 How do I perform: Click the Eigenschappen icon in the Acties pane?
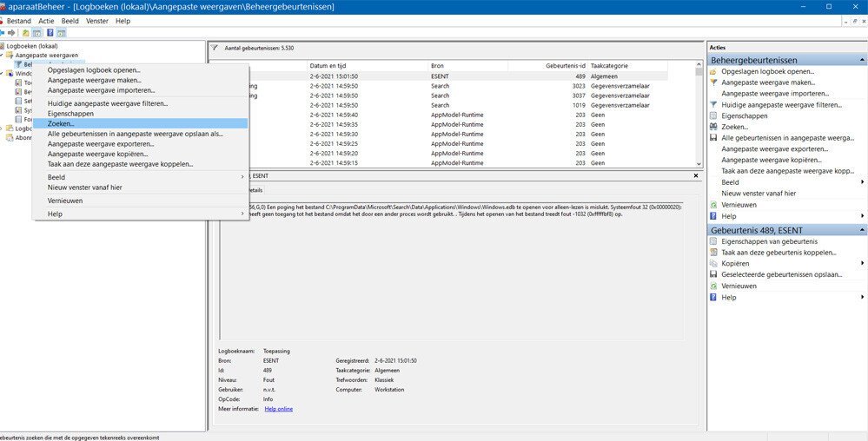tap(713, 116)
